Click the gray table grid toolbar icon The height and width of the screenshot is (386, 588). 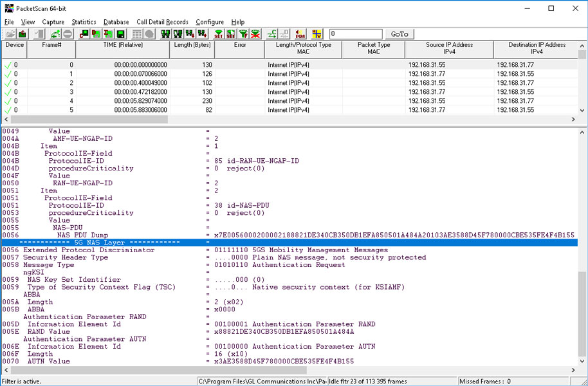coord(137,34)
